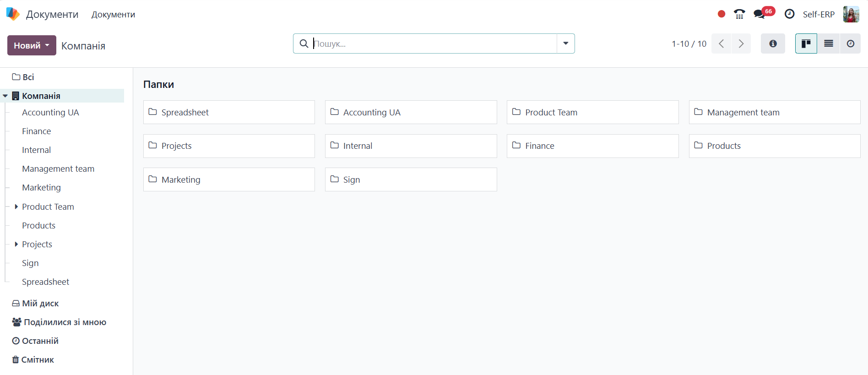Image resolution: width=868 pixels, height=375 pixels.
Task: Click the building icon beside Компанія
Action: tap(16, 96)
